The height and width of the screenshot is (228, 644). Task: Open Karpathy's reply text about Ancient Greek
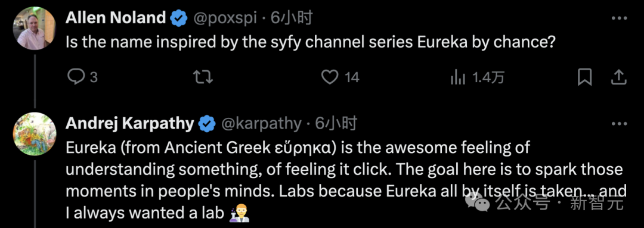pyautogui.click(x=346, y=180)
